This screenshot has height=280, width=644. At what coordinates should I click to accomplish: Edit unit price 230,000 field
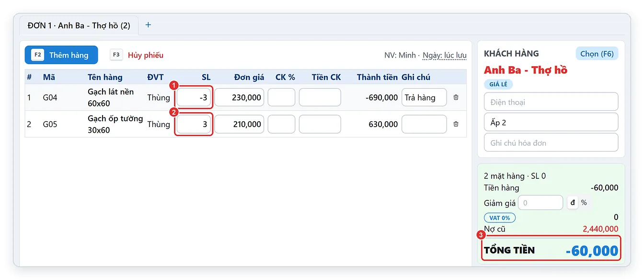click(x=239, y=97)
